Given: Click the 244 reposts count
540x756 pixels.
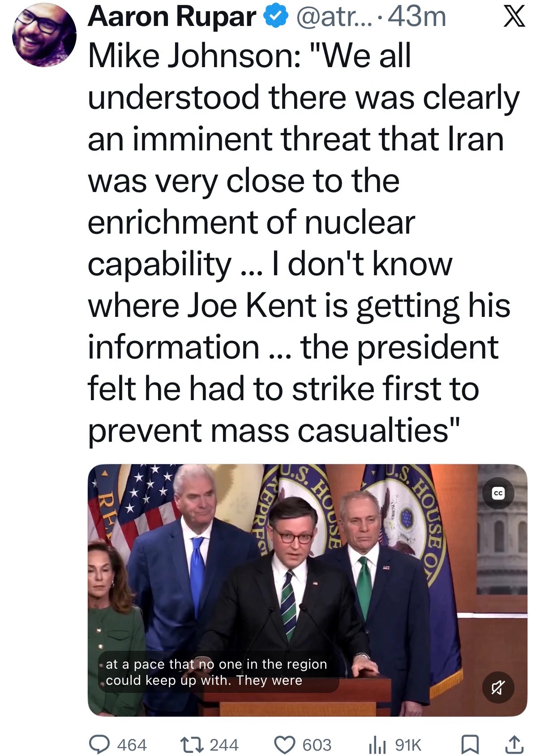Looking at the screenshot, I should pyautogui.click(x=224, y=745).
